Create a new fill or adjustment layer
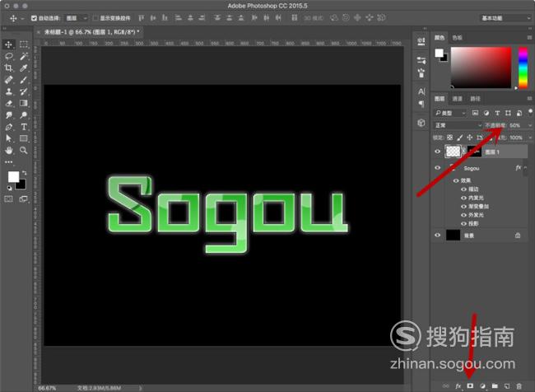Viewport: 535px width, 392px height. pyautogui.click(x=482, y=386)
